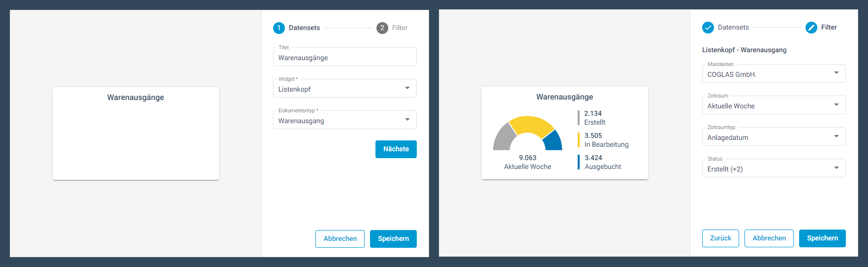
Task: Click the step 2 Filter circle icon
Action: [x=382, y=28]
